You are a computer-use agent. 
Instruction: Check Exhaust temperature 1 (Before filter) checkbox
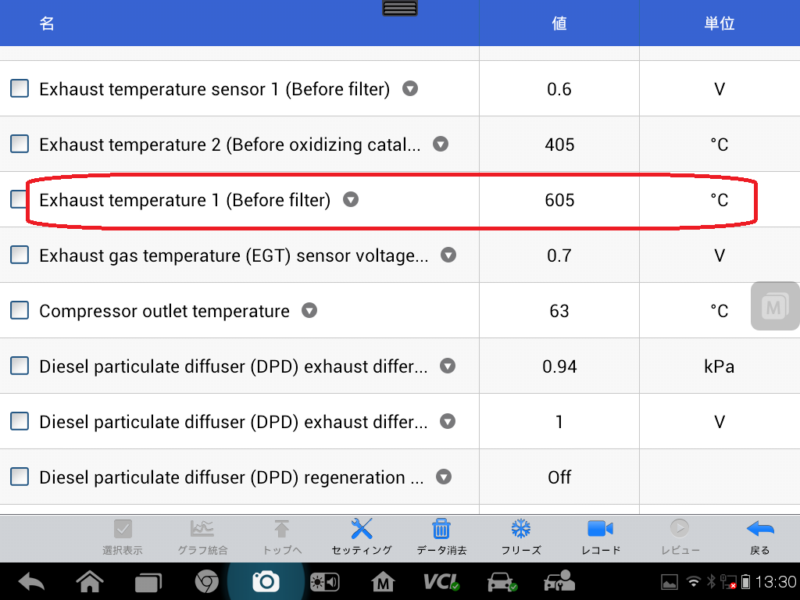[x=19, y=200]
